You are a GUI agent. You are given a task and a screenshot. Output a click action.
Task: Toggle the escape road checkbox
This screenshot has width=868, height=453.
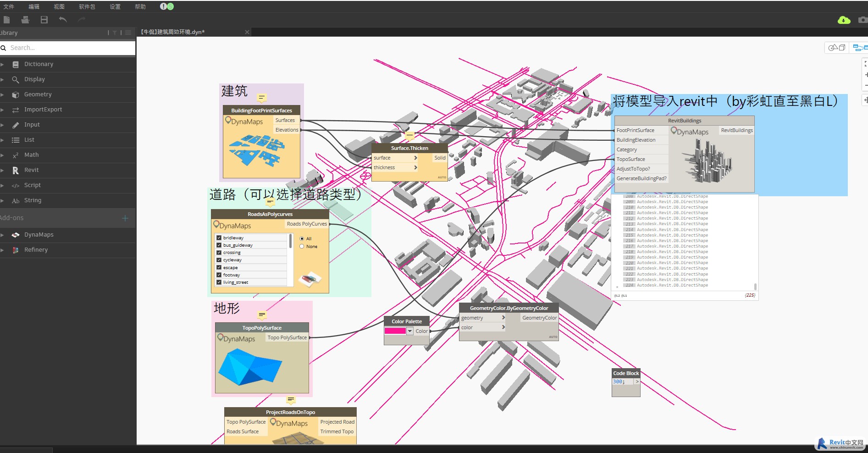tap(219, 267)
